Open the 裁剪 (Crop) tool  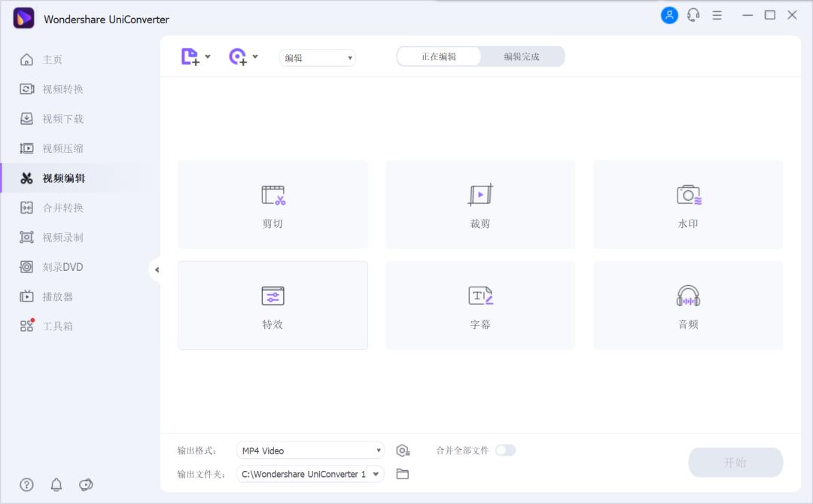click(x=480, y=204)
